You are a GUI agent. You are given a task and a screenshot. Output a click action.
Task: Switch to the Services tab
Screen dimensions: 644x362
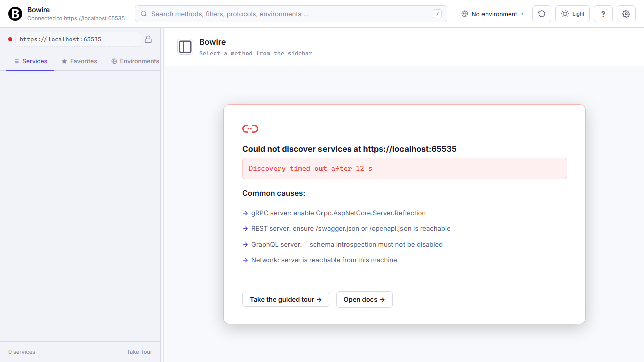pyautogui.click(x=30, y=61)
